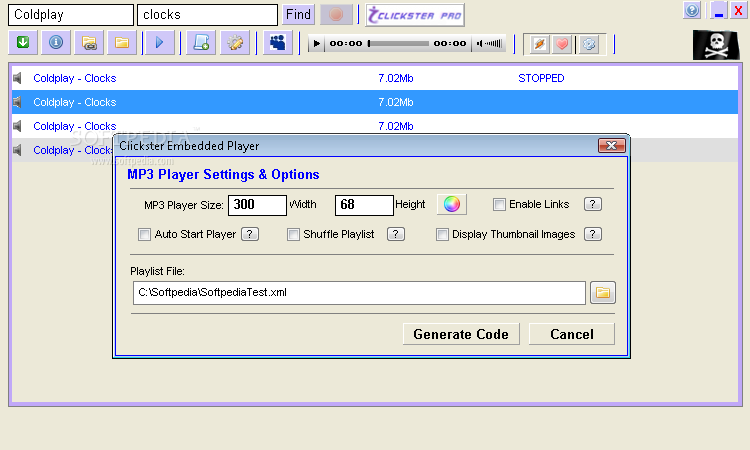Select the highlighted Coldplay - Clocks row
The height and width of the screenshot is (450, 750).
[x=375, y=102]
